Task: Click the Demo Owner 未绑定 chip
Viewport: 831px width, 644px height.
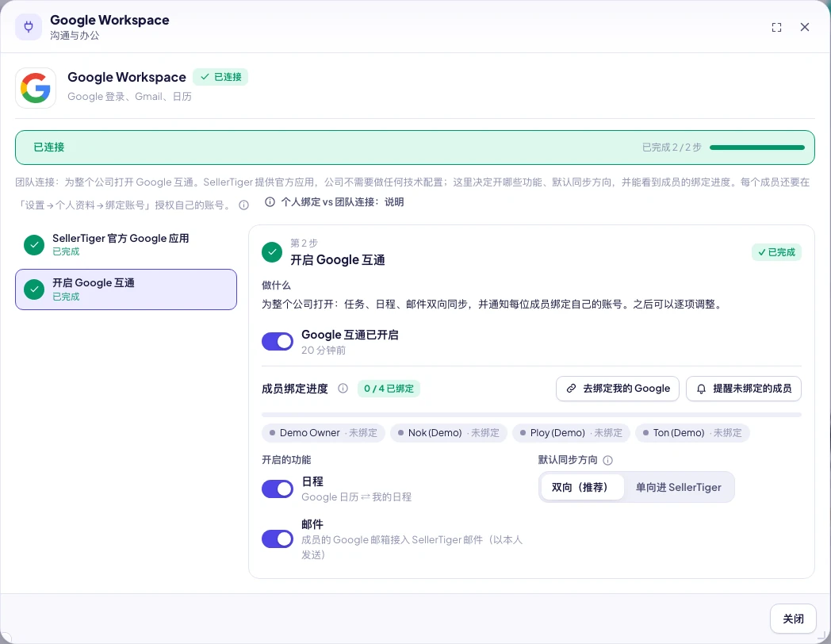Action: pos(324,433)
